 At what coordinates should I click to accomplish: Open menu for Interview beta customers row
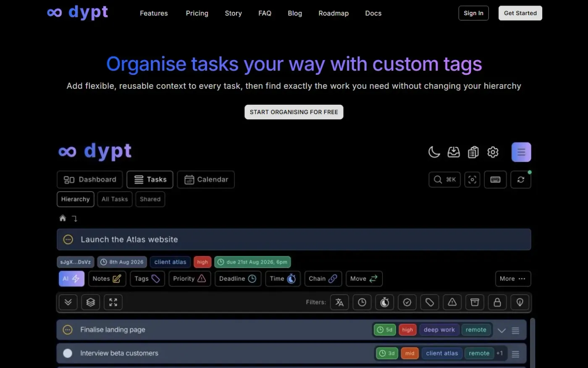tap(516, 354)
